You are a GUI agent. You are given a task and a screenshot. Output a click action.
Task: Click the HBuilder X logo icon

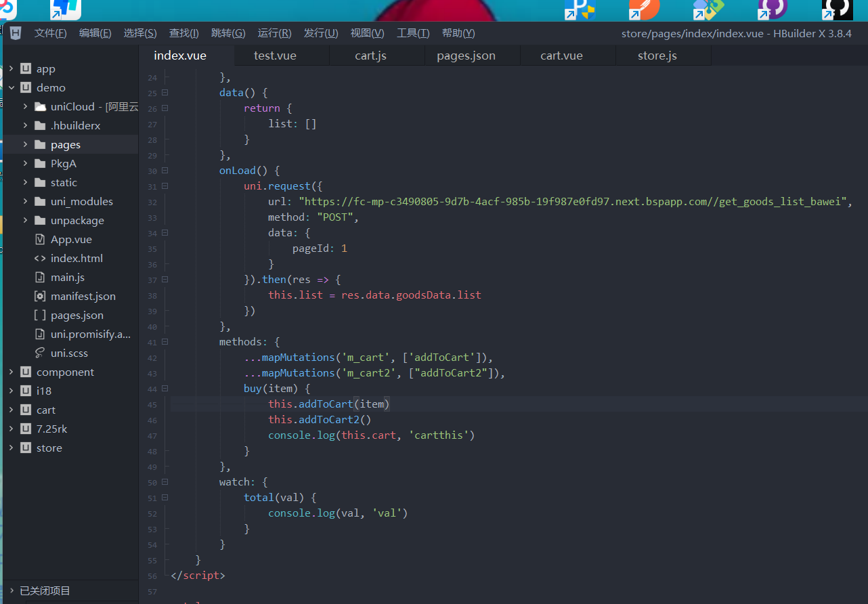pos(16,33)
